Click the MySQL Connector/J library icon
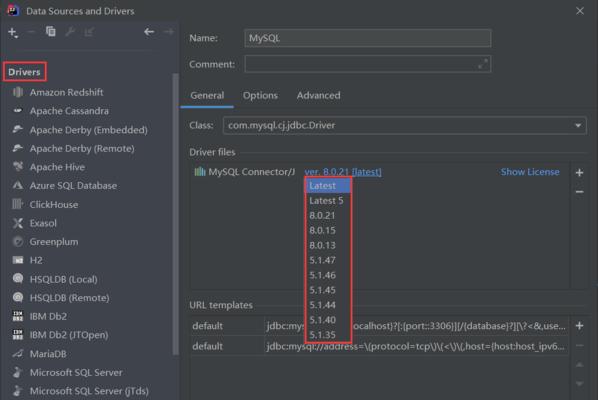The image size is (598, 400). (200, 172)
